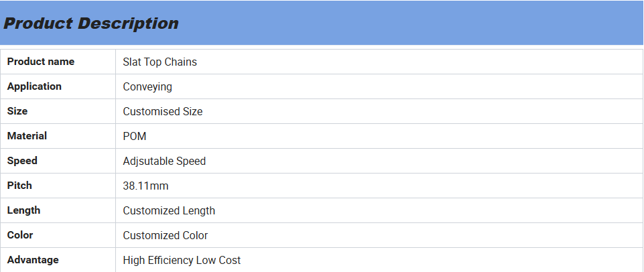Select the Customised Size value
The width and height of the screenshot is (644, 272).
click(163, 111)
